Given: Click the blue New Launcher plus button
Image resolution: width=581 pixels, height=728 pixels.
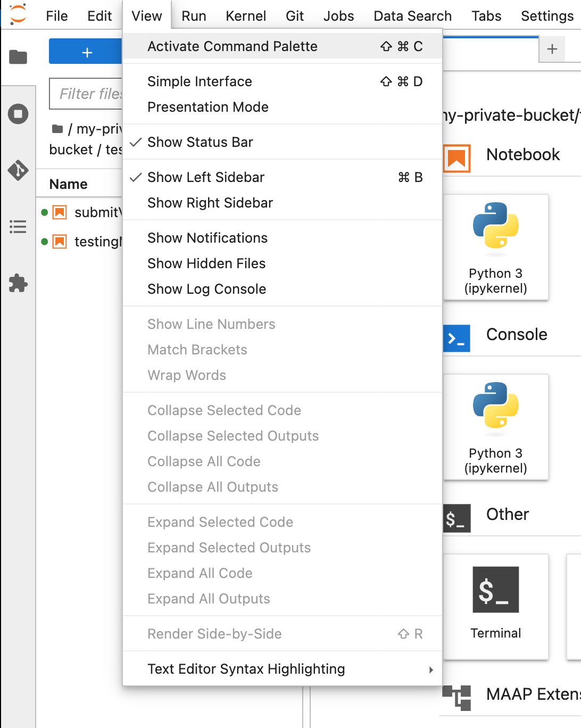Looking at the screenshot, I should (86, 51).
